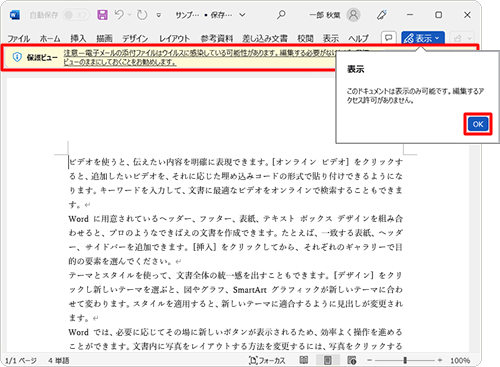This screenshot has height=367, width=500.
Task: Click the purple Save icon
Action: (102, 15)
